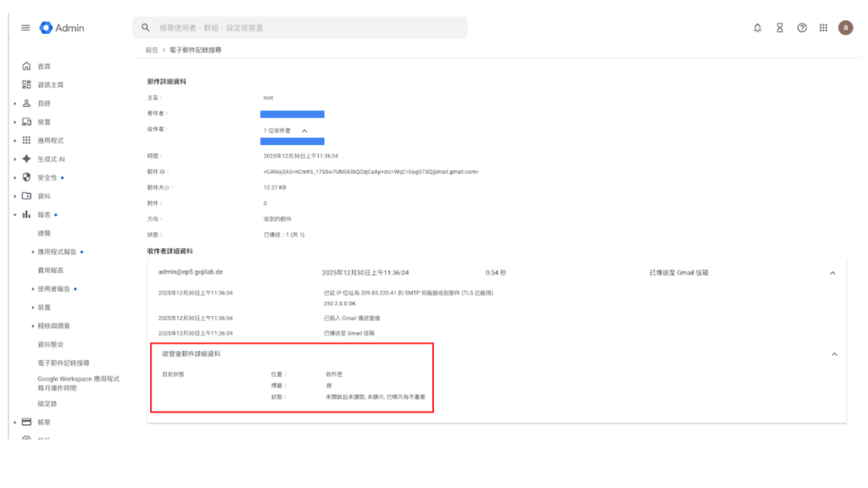Expand the 安全性 sidebar section

(x=15, y=178)
